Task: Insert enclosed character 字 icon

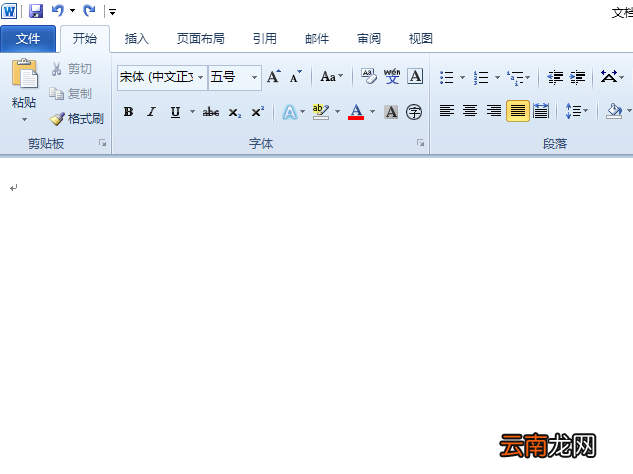Action: (x=414, y=112)
